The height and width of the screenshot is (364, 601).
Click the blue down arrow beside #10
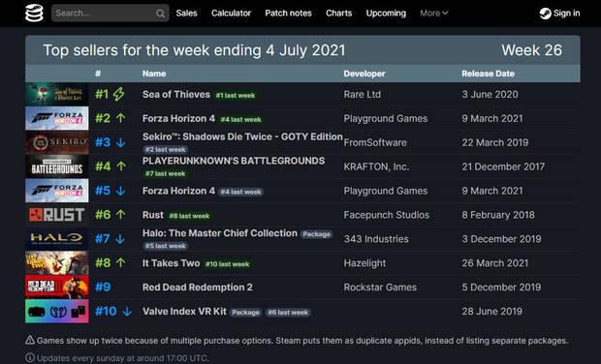coord(127,311)
